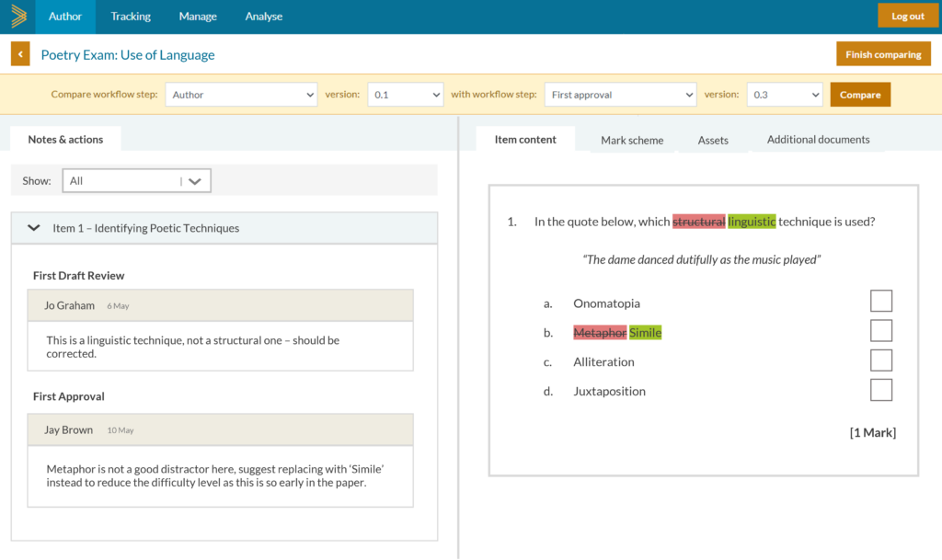The image size is (942, 560).
Task: Click the Finish comparing button
Action: pyautogui.click(x=882, y=53)
